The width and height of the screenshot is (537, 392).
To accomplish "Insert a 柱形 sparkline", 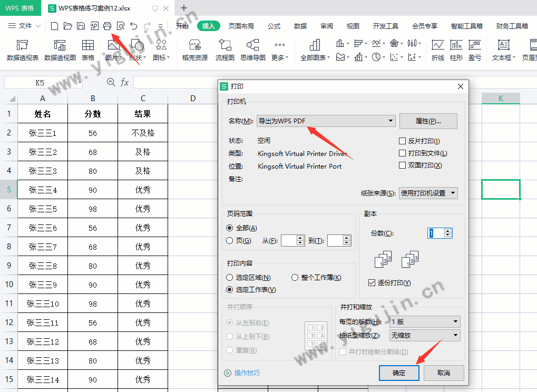I will point(456,50).
